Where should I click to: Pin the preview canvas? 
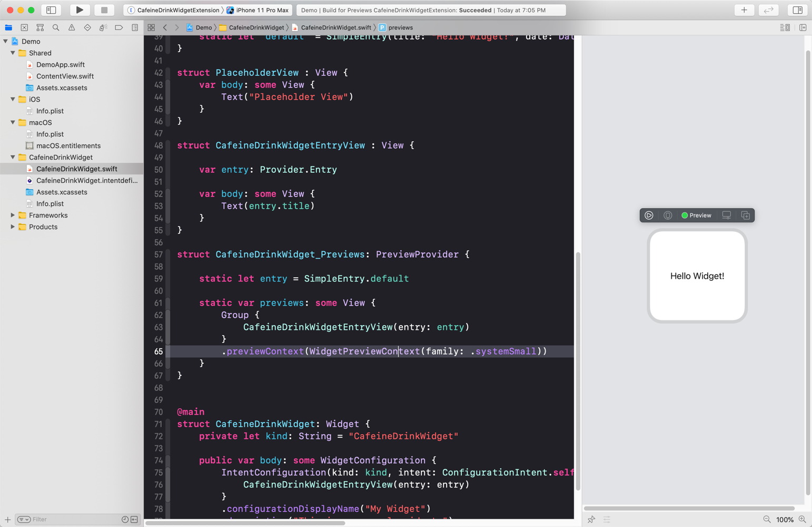[591, 519]
